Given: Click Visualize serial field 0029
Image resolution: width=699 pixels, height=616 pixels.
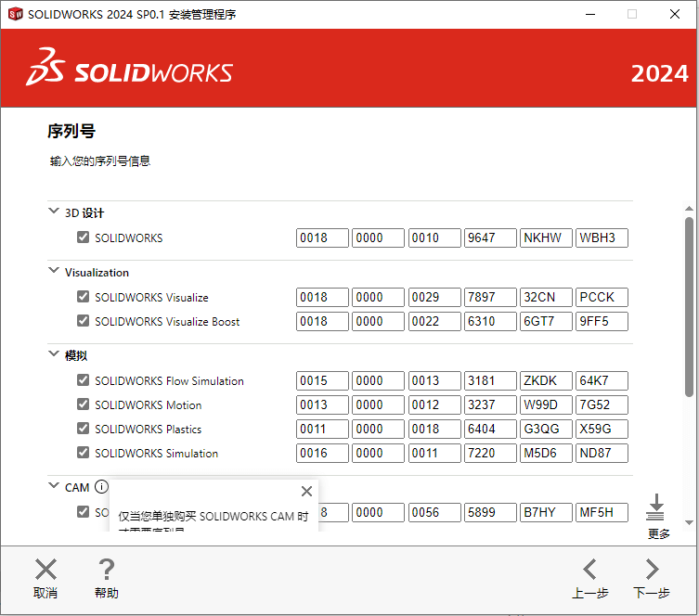Looking at the screenshot, I should (434, 297).
